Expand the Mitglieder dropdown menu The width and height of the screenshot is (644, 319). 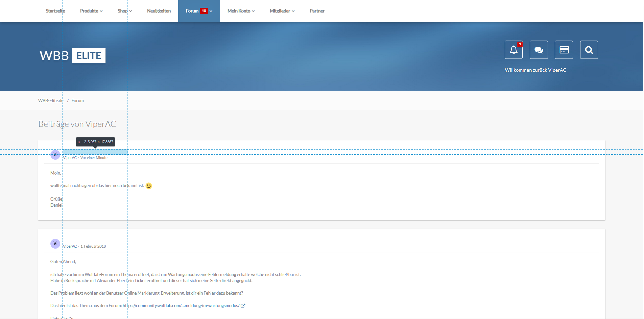[x=282, y=11]
